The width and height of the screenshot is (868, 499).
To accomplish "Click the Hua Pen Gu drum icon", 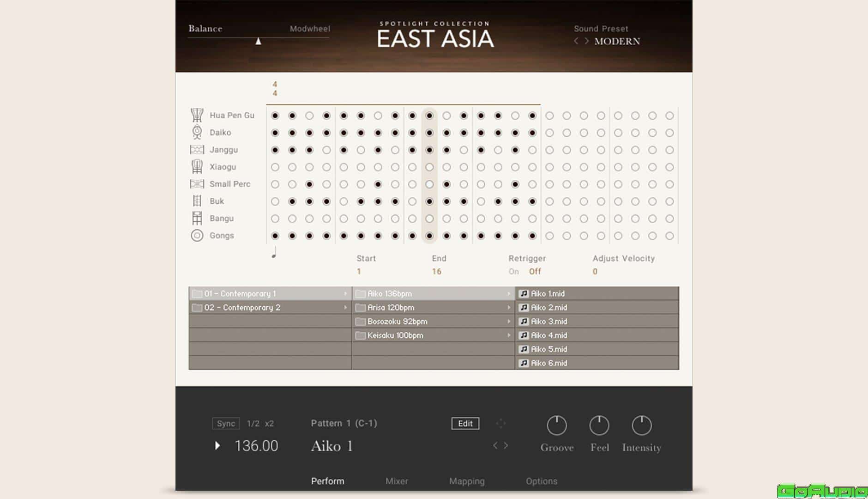I will [x=197, y=115].
